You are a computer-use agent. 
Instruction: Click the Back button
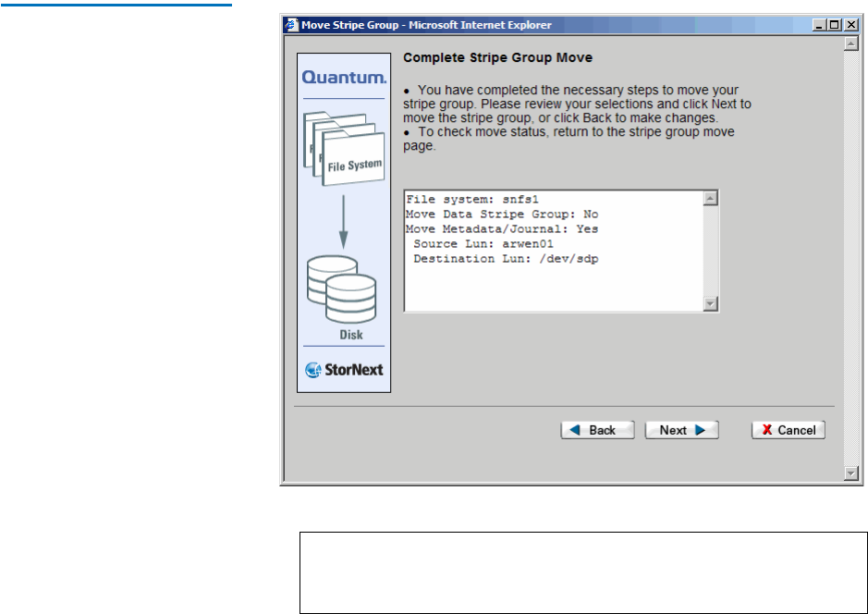click(597, 430)
